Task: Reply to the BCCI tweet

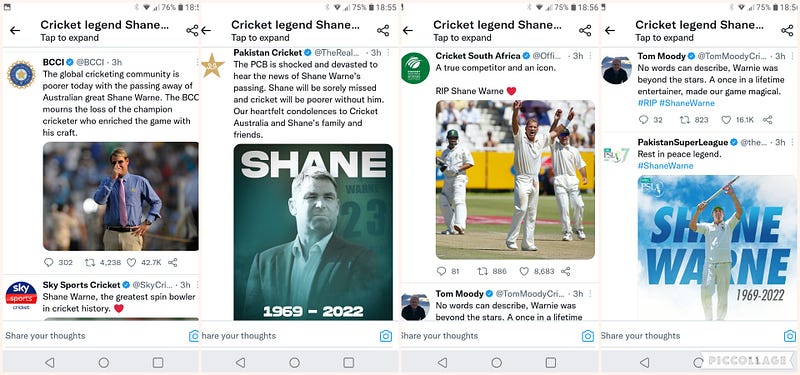Action: click(48, 262)
